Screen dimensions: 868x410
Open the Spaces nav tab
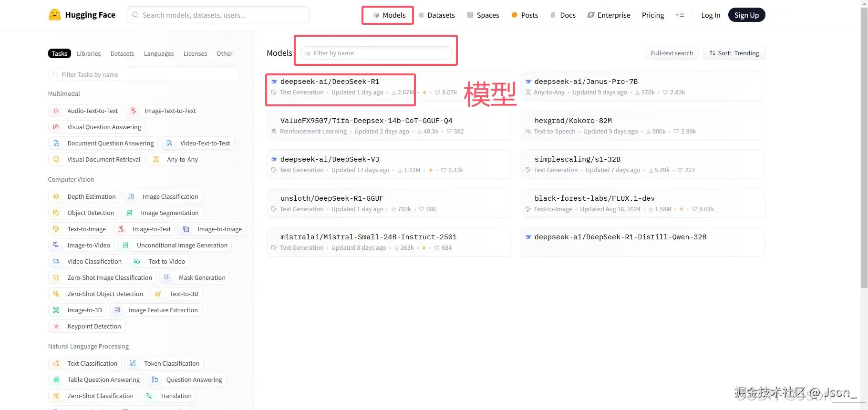pyautogui.click(x=483, y=15)
